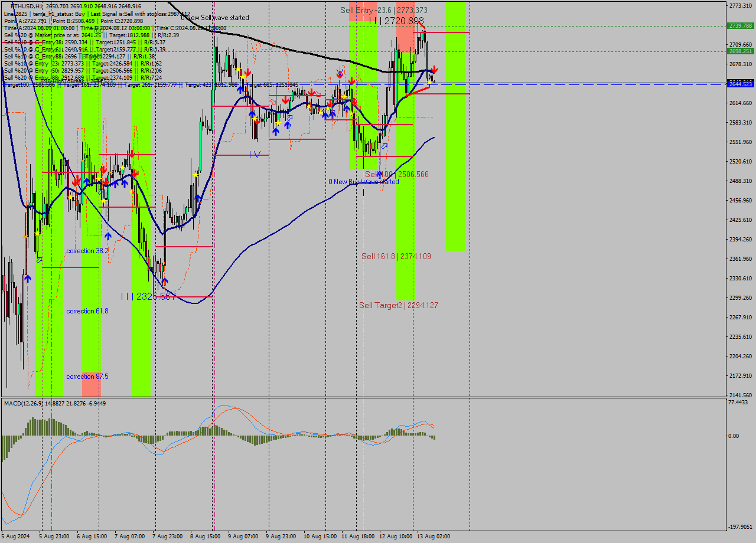Viewport: 756px width, 543px height.
Task: Click the '0 New Sell wave started' label
Action: coord(215,18)
